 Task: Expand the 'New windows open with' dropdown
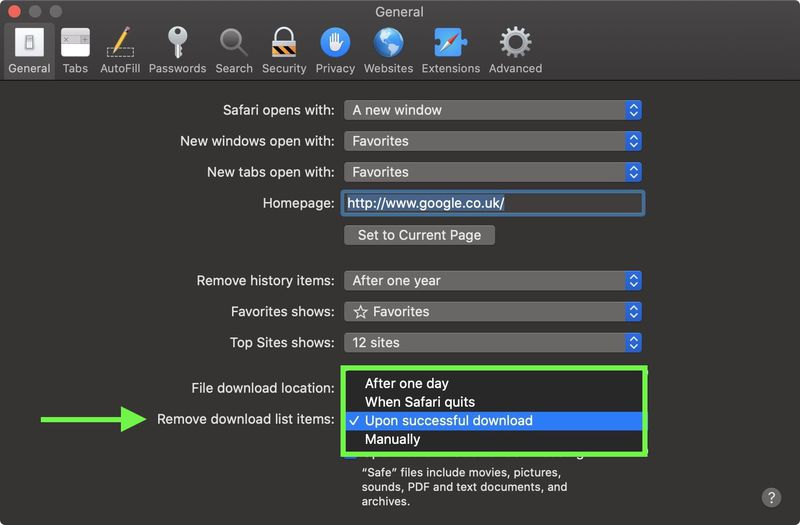(493, 141)
